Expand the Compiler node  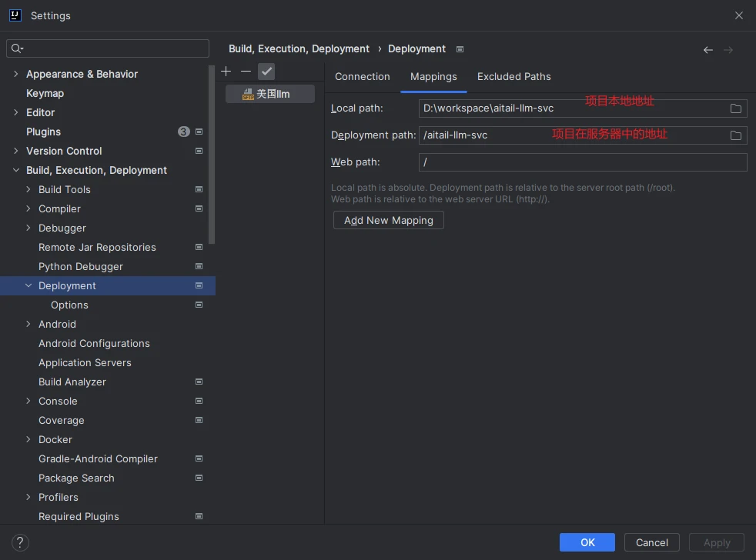(x=28, y=208)
